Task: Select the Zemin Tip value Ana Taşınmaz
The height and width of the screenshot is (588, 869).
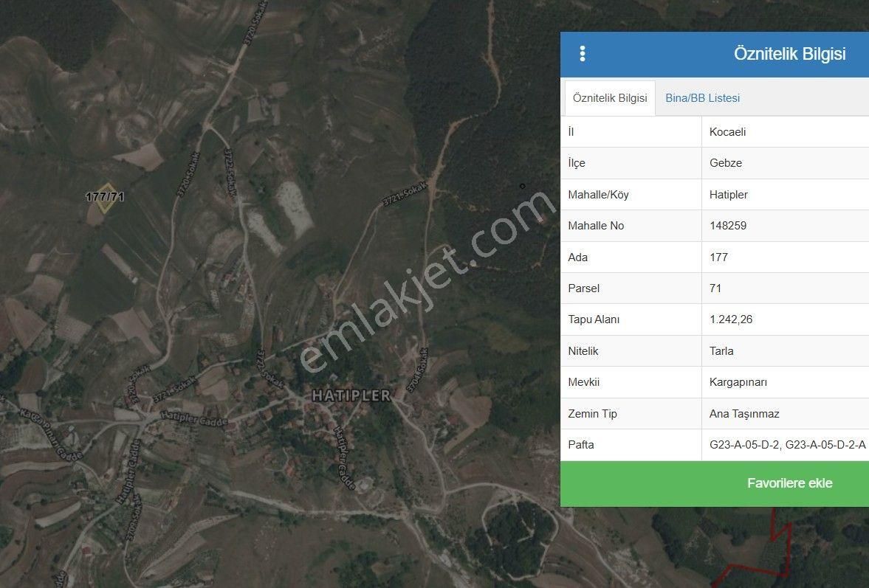Action: click(744, 414)
